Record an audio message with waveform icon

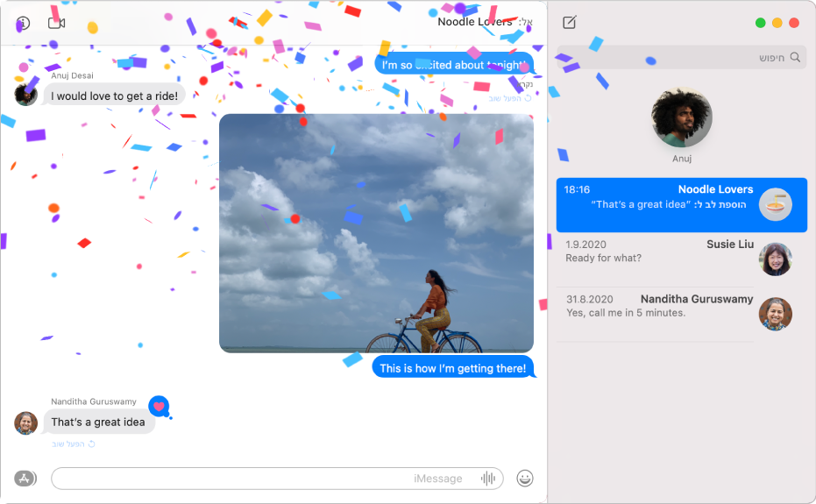488,479
